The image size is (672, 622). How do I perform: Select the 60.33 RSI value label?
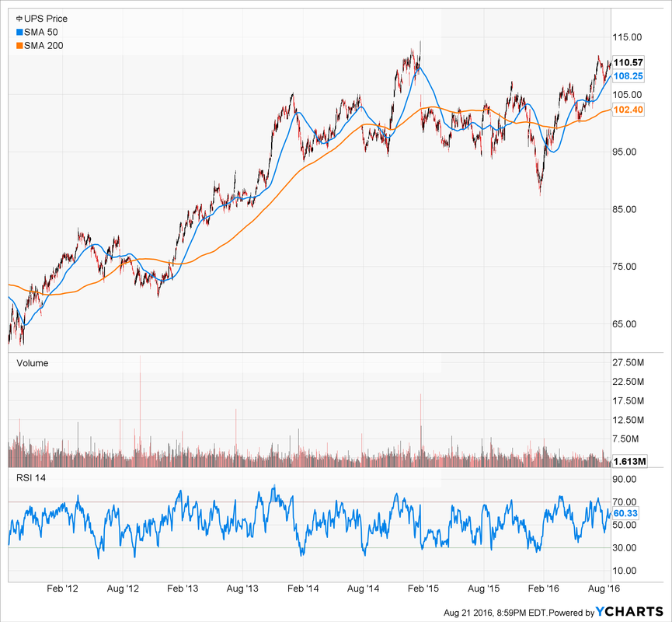pyautogui.click(x=625, y=513)
